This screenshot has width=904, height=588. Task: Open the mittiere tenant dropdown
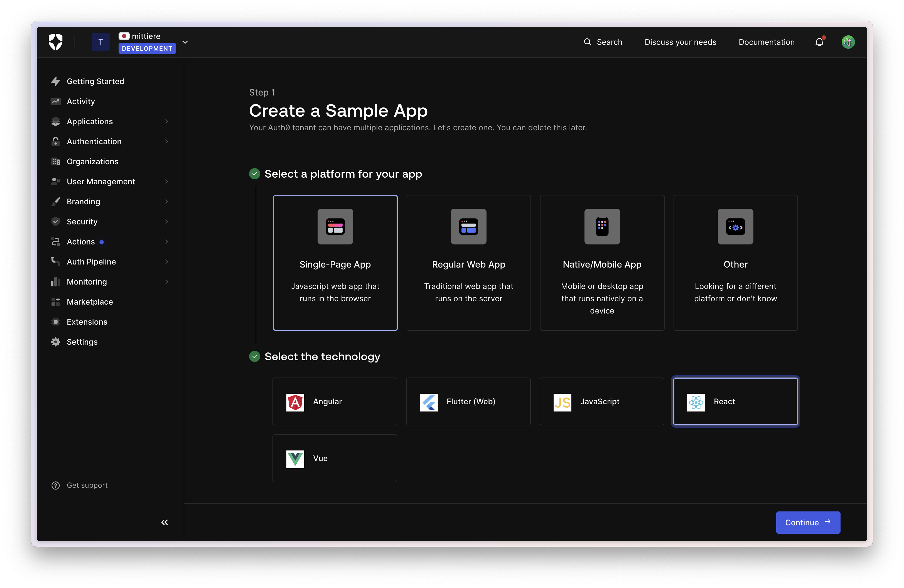tap(185, 42)
